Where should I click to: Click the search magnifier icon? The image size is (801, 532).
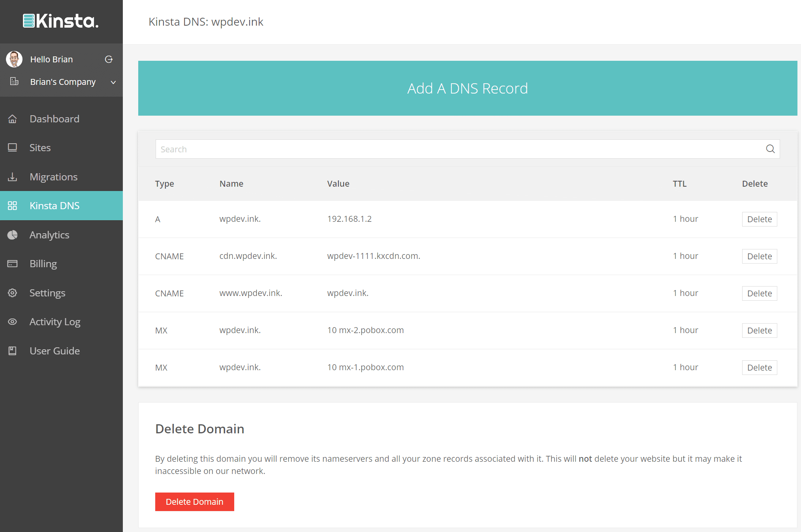(770, 149)
